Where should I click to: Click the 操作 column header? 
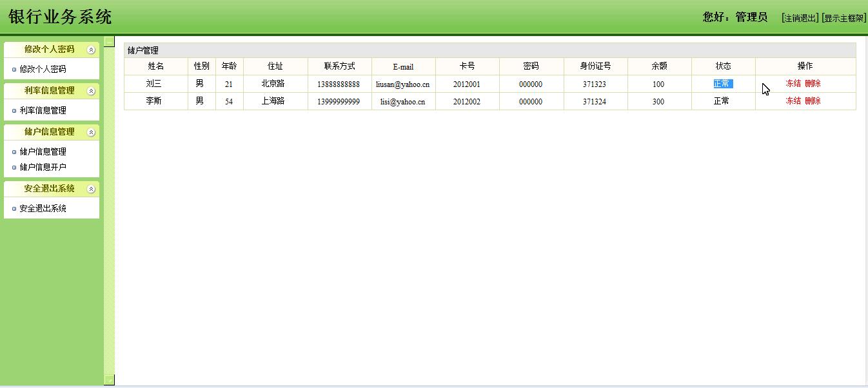pos(805,66)
